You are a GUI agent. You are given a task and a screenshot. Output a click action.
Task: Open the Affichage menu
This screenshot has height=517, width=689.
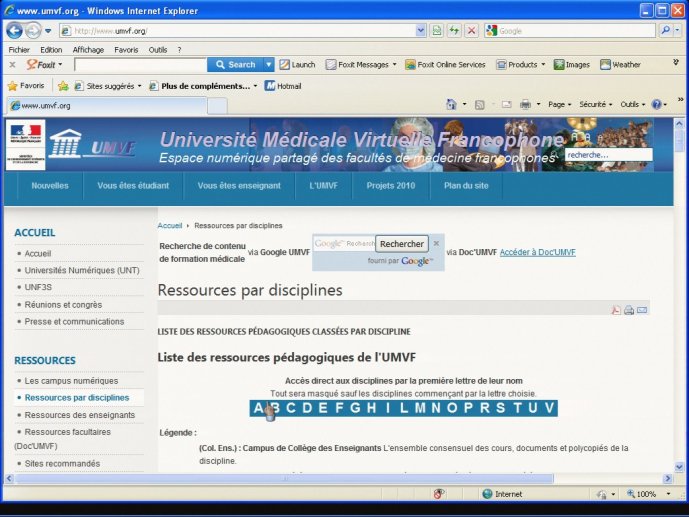pyautogui.click(x=88, y=50)
